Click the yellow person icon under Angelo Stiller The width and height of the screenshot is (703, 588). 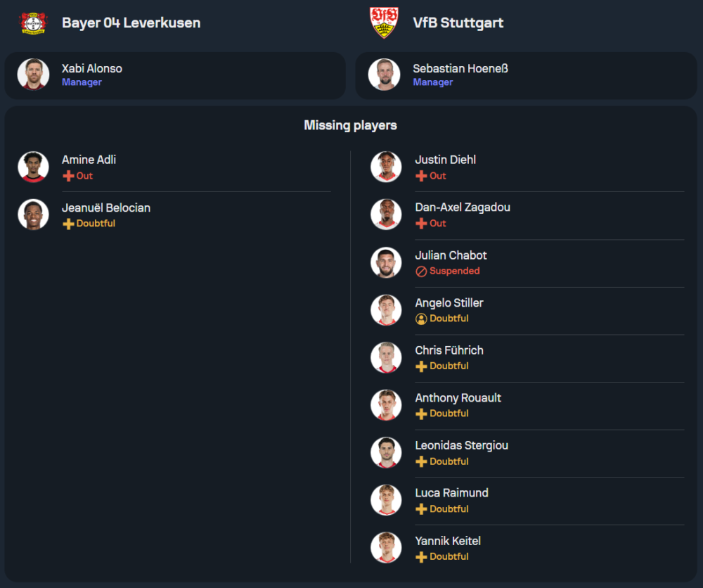point(421,319)
